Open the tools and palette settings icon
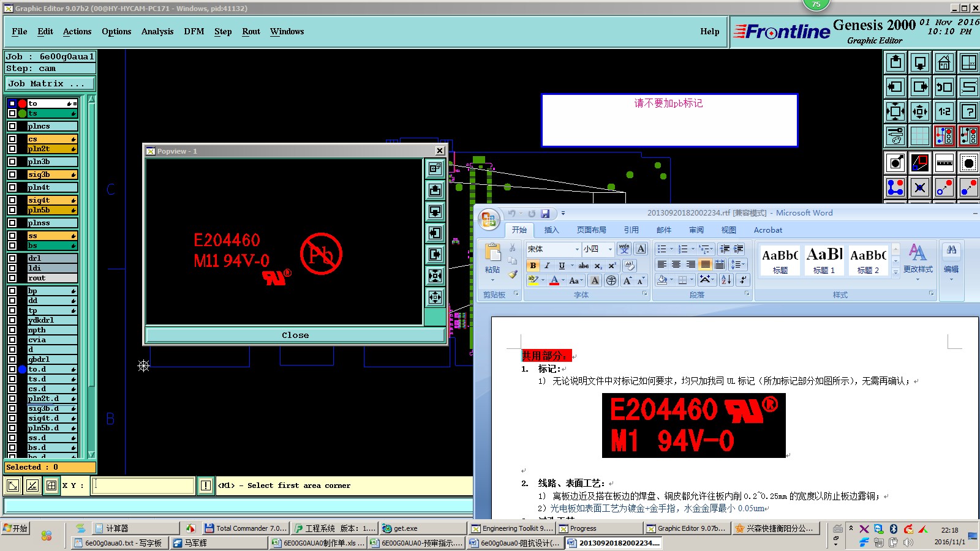Image resolution: width=980 pixels, height=551 pixels. [x=895, y=136]
